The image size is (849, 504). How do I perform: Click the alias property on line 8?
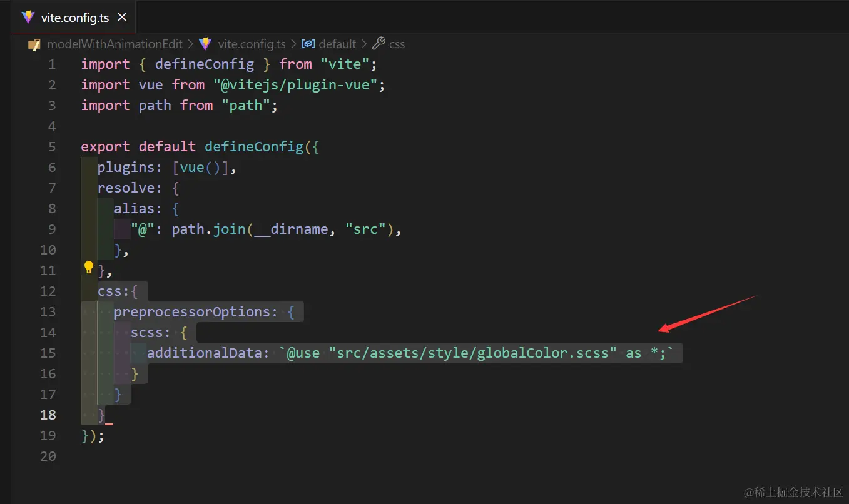point(135,209)
